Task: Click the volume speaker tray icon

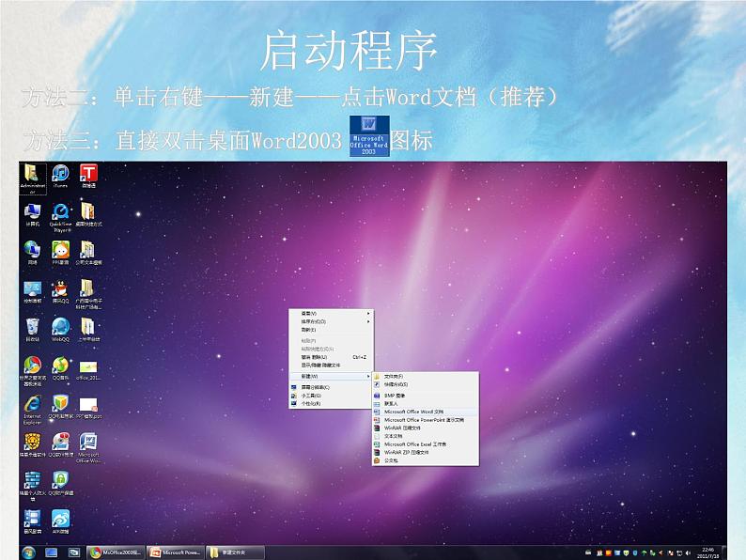Action: coord(688,552)
